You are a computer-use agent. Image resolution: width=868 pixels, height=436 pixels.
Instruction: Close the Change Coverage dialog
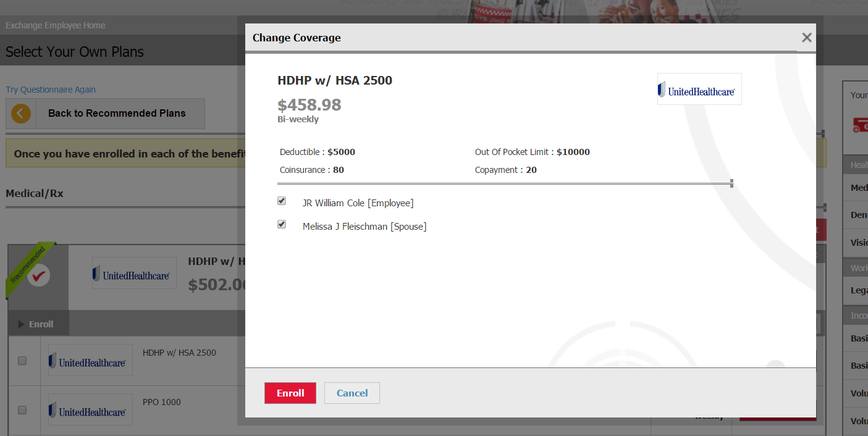(x=806, y=38)
